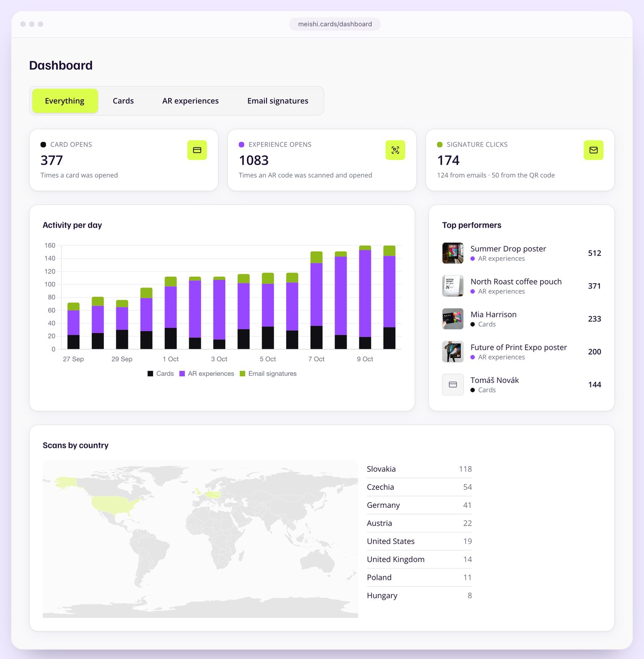Click the Germany row in country list
Image resolution: width=644 pixels, height=659 pixels.
point(419,505)
